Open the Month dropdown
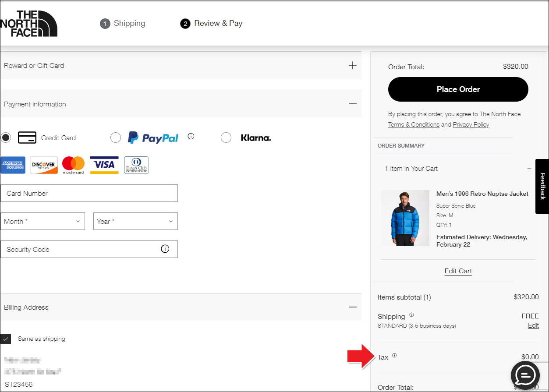The width and height of the screenshot is (549, 392). (x=43, y=221)
